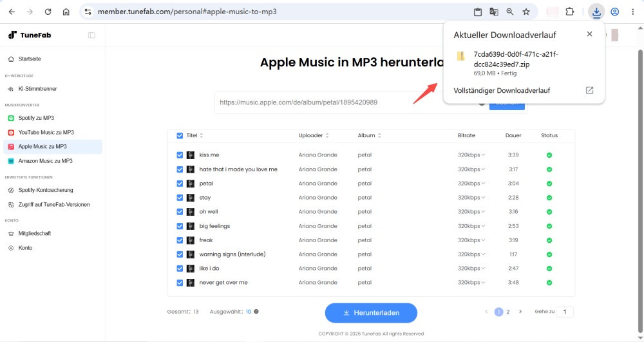Open KI-Stimmtrenner in sidebar
The width and height of the screenshot is (644, 342).
pos(53,89)
